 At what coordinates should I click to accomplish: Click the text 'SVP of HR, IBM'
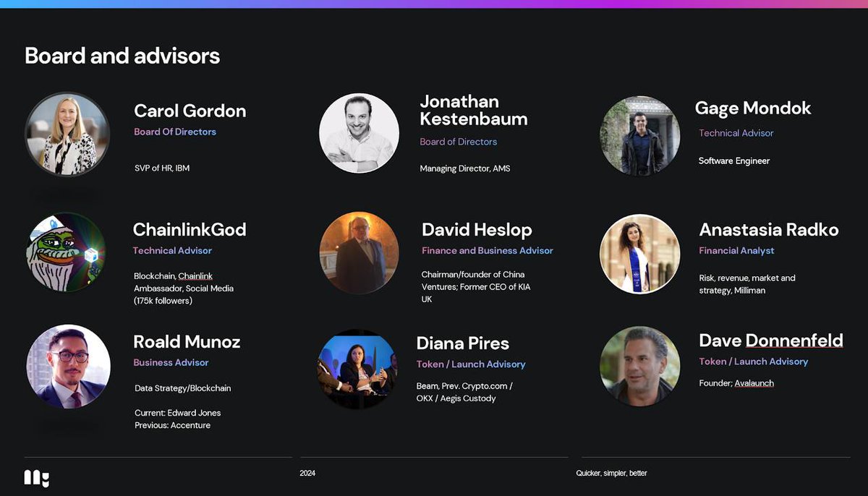tap(162, 168)
